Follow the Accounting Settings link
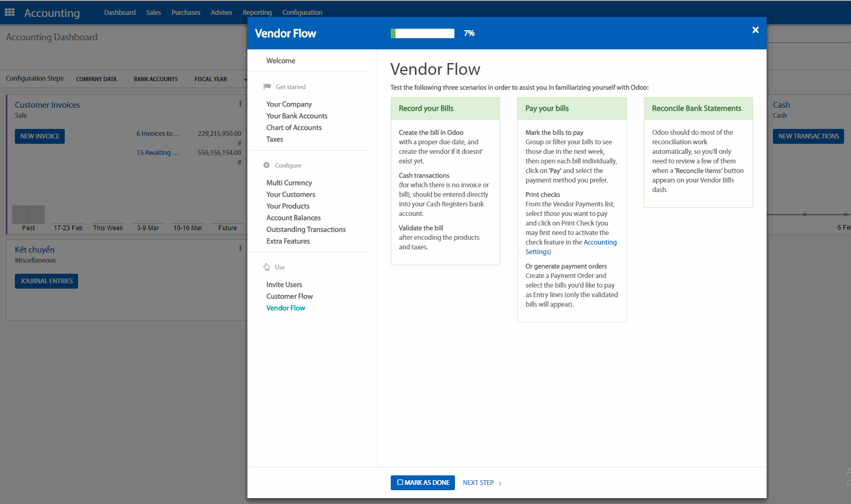The height and width of the screenshot is (504, 851). (x=599, y=242)
